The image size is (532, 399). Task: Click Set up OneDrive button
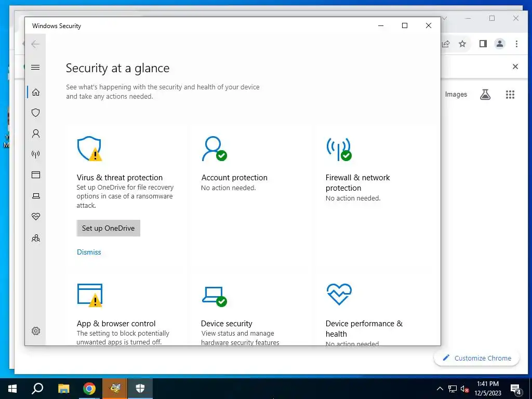108,228
